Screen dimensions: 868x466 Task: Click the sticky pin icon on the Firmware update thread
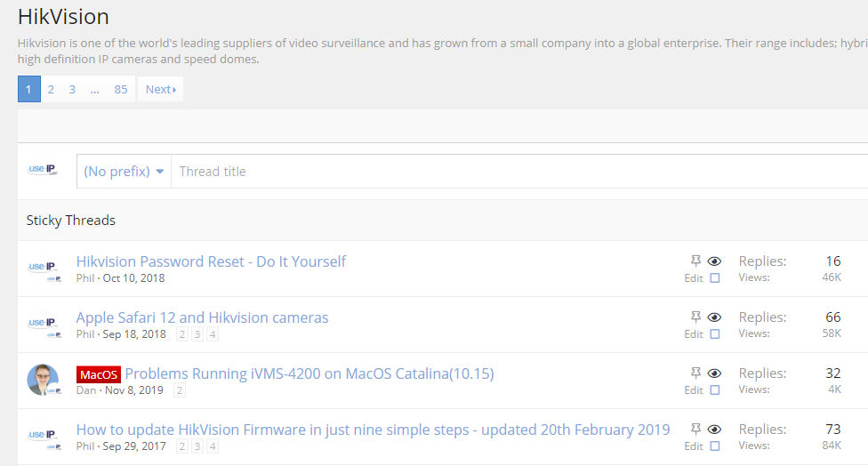pyautogui.click(x=696, y=430)
